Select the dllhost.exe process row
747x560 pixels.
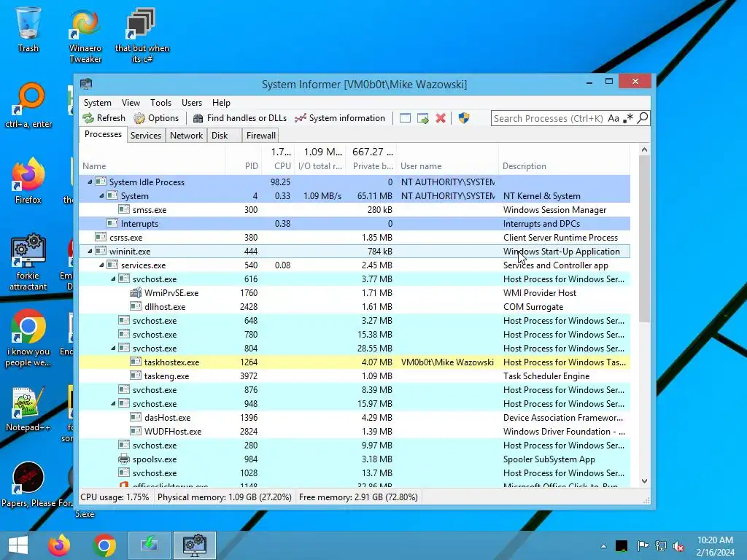click(355, 307)
